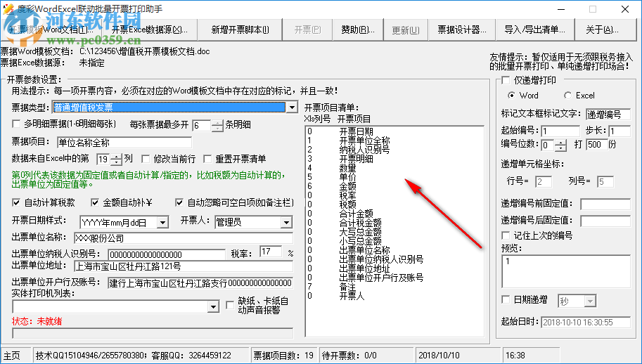Select 数量 list row

coord(347,168)
